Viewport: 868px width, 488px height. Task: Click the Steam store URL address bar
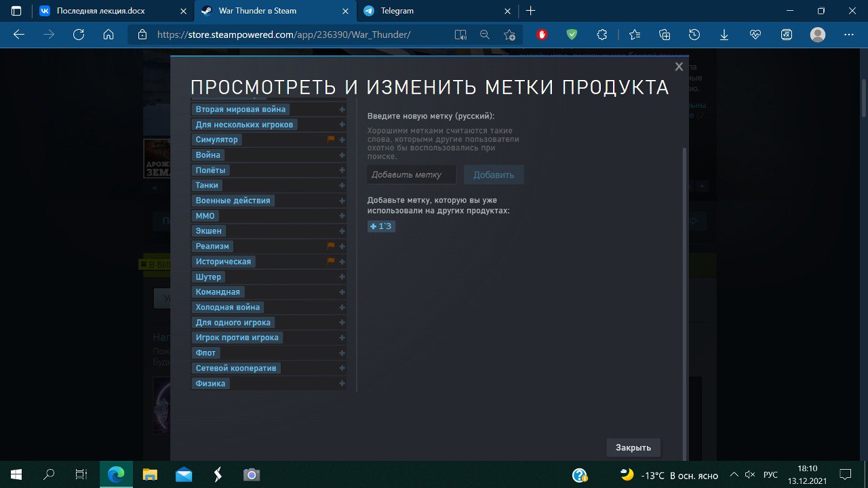pos(283,35)
